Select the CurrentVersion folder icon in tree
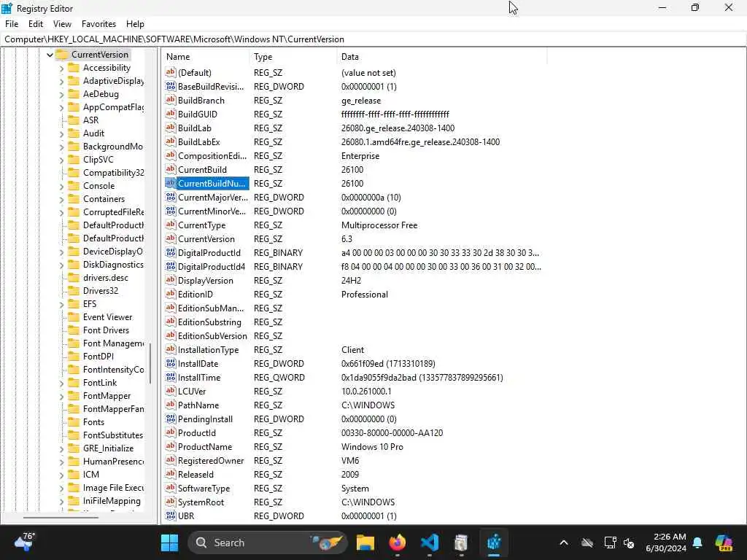The width and height of the screenshot is (747, 560). coord(62,54)
